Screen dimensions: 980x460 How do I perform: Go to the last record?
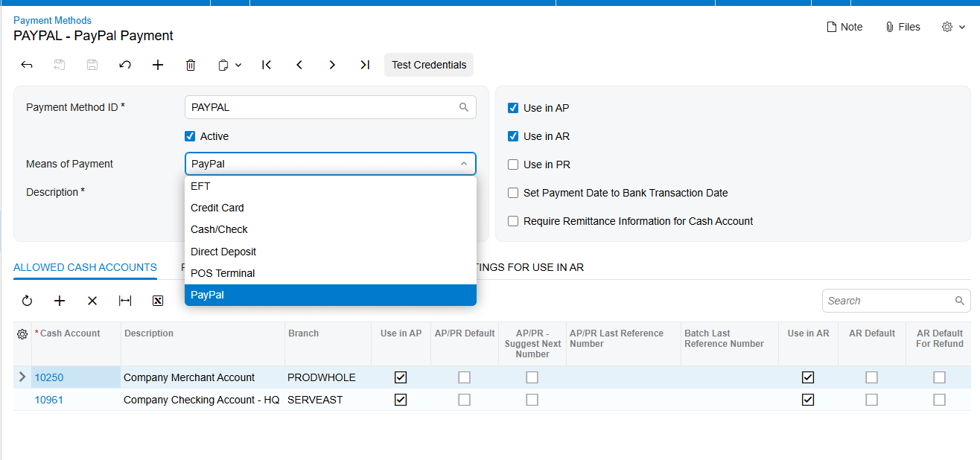[365, 65]
